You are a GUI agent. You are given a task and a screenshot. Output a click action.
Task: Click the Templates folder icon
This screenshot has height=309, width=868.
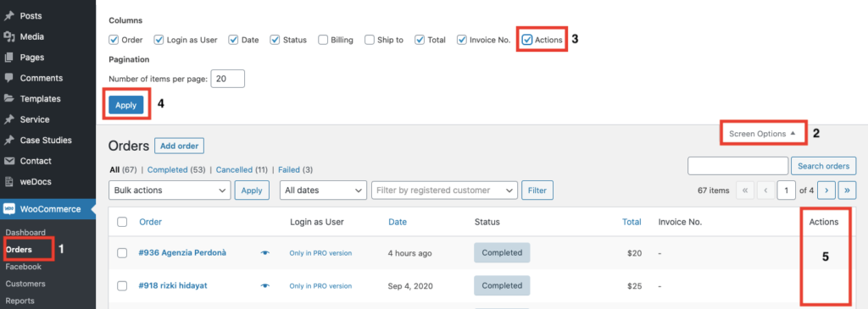point(8,99)
